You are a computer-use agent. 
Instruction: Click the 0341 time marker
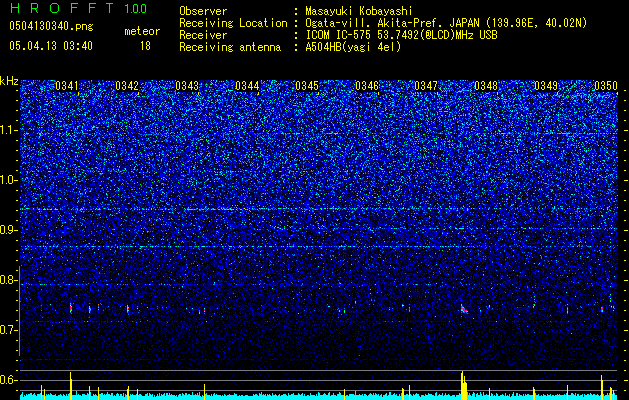(67, 86)
